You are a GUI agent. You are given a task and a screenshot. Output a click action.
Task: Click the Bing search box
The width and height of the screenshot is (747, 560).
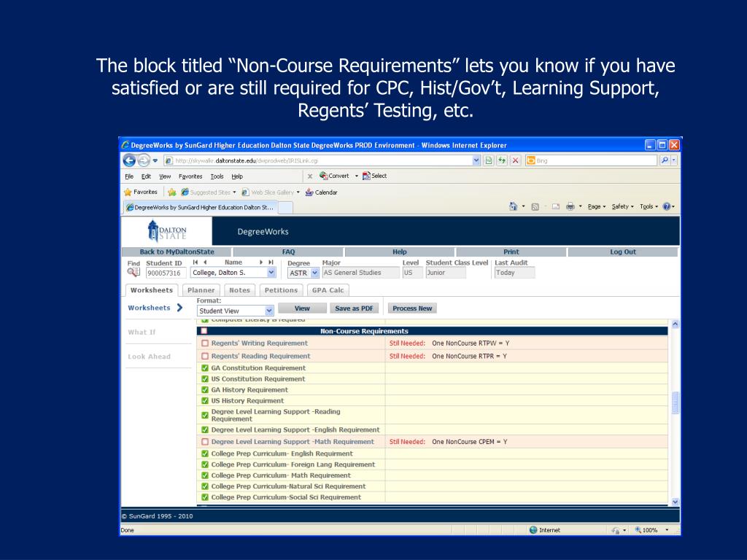pos(591,160)
